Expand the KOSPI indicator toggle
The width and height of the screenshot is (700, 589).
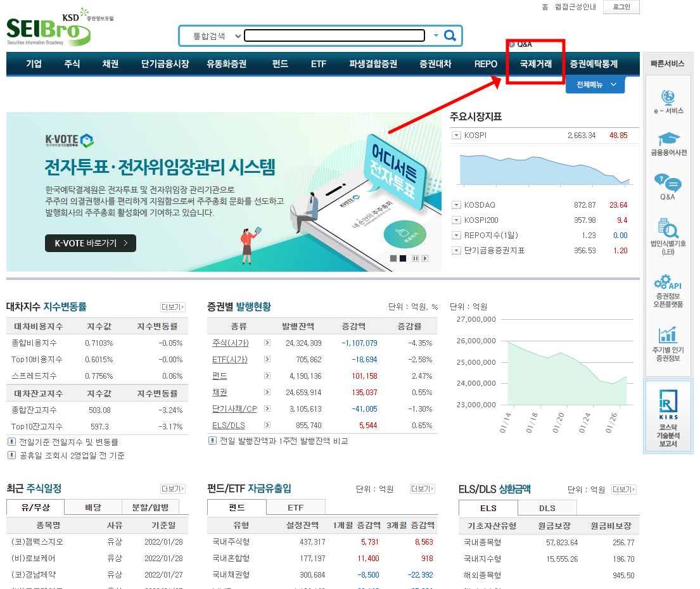[x=456, y=135]
